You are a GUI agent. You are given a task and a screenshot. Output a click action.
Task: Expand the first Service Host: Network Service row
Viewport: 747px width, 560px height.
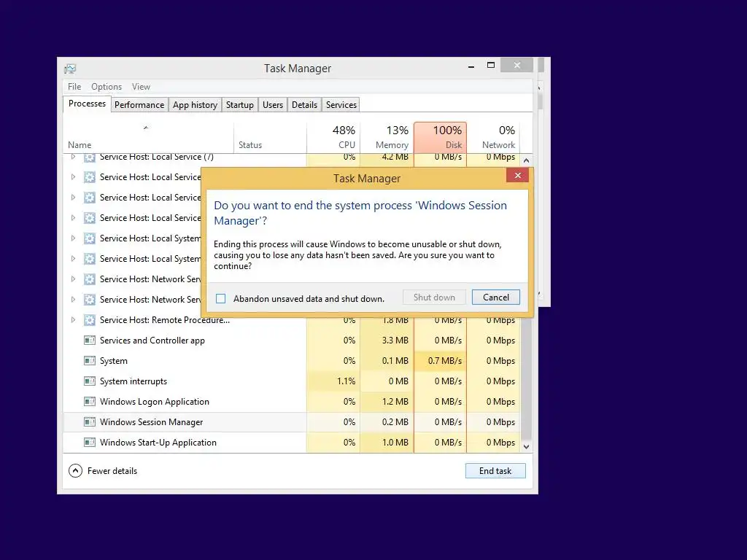click(x=73, y=279)
